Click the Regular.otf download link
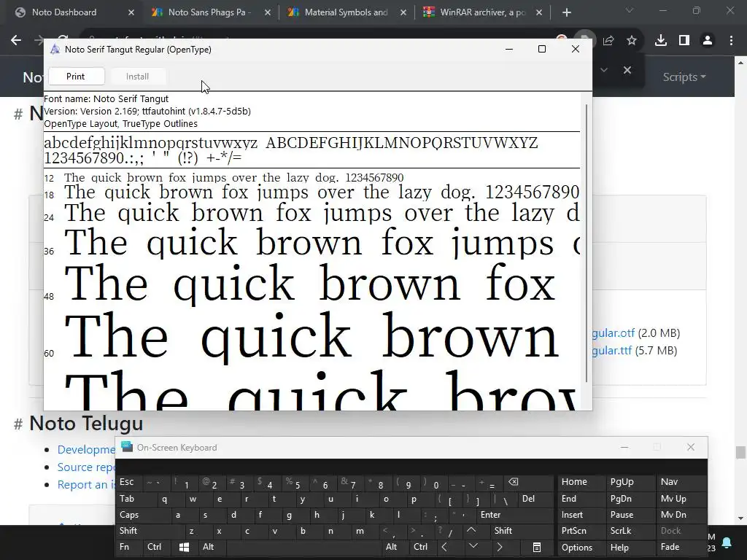747x560 pixels. click(x=613, y=332)
